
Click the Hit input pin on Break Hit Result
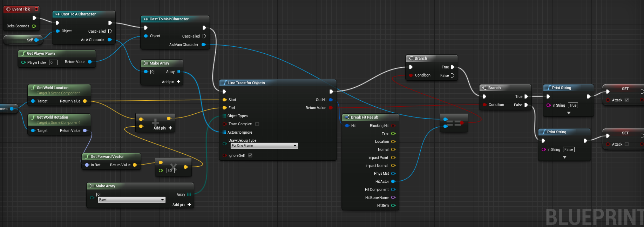click(x=347, y=126)
